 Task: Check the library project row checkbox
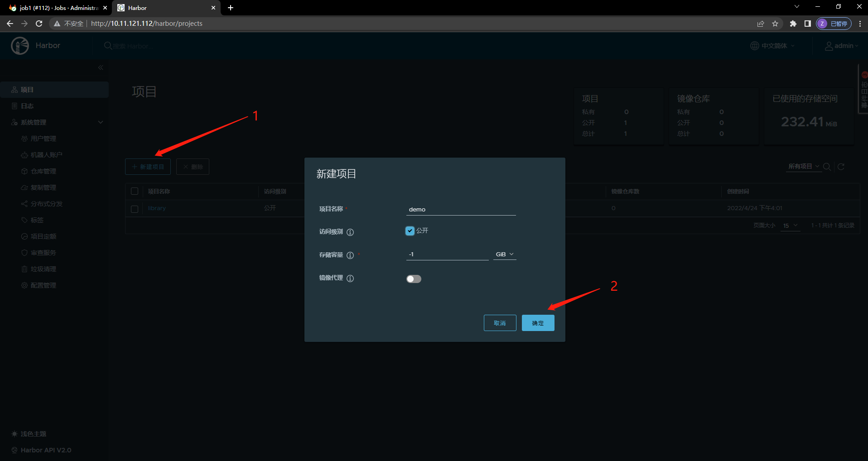(135, 209)
